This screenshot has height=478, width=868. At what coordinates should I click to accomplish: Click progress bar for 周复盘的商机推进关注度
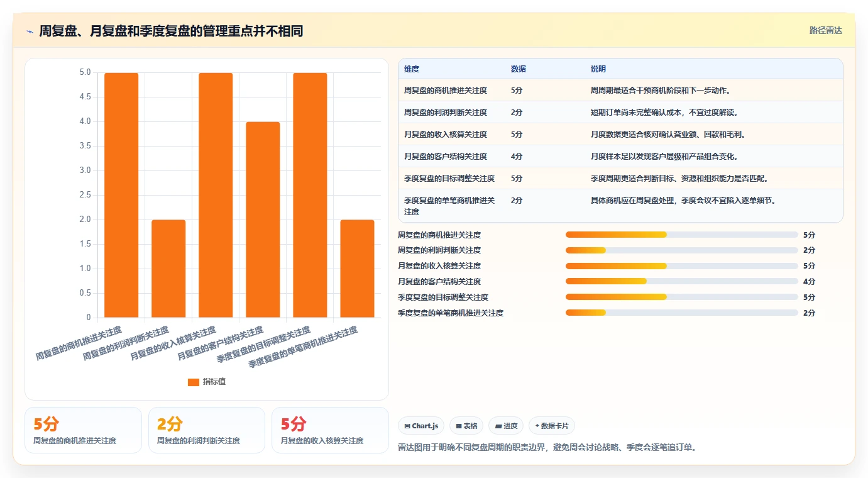[681, 235]
